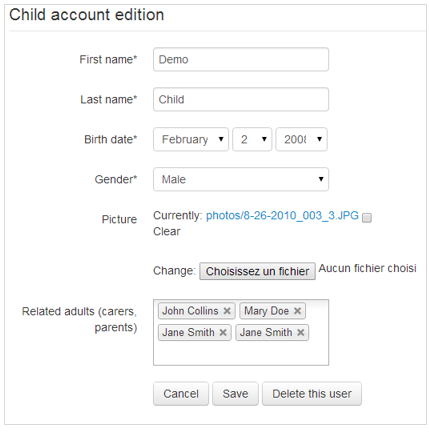Image resolution: width=429 pixels, height=432 pixels.
Task: Open the birth day dropdown showing 2
Action: pos(252,139)
